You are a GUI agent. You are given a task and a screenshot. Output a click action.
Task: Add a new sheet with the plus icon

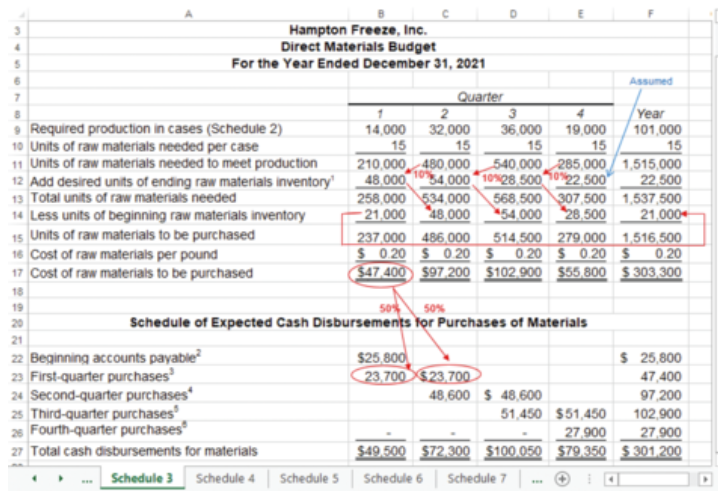coord(563,479)
